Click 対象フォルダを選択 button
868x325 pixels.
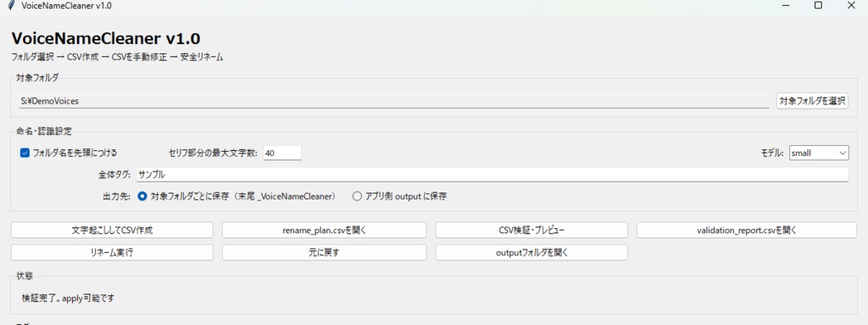[x=812, y=101]
